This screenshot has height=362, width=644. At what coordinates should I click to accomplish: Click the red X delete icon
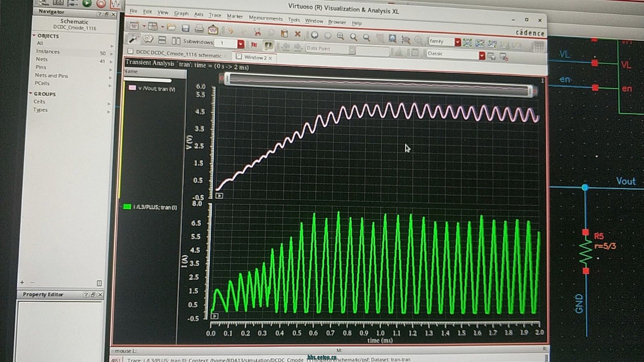(x=297, y=34)
